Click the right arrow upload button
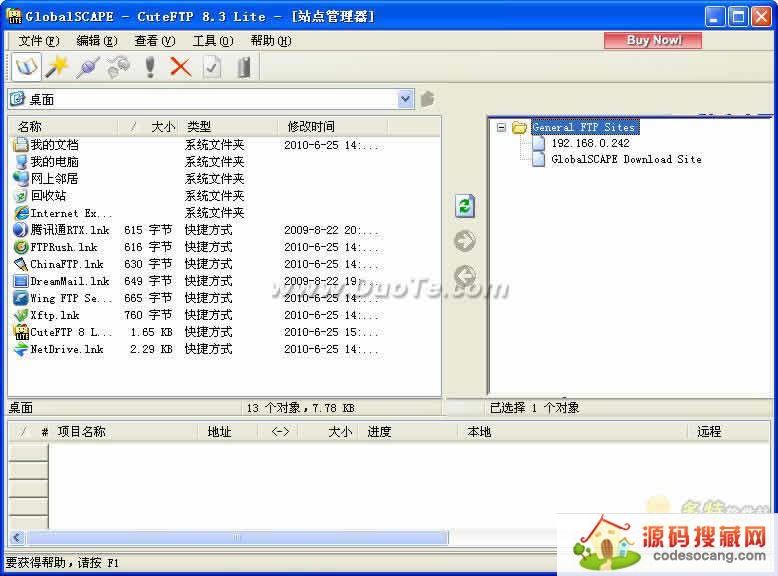 coord(465,241)
